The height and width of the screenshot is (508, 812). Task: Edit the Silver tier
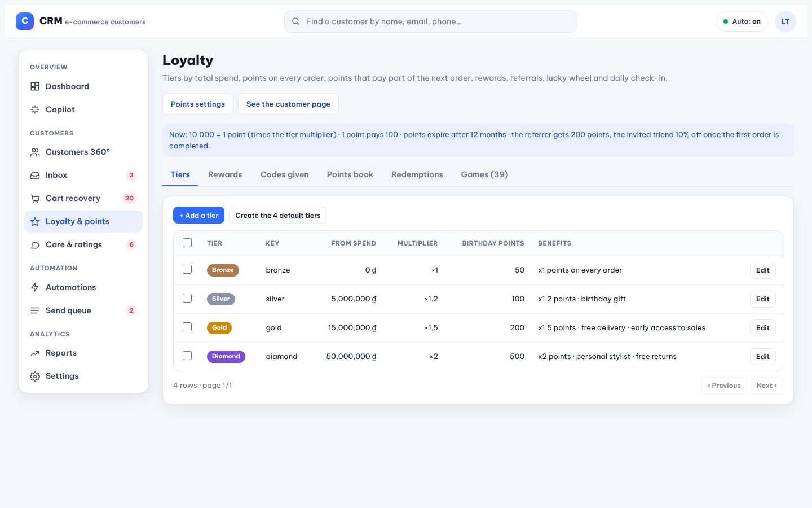click(x=763, y=299)
